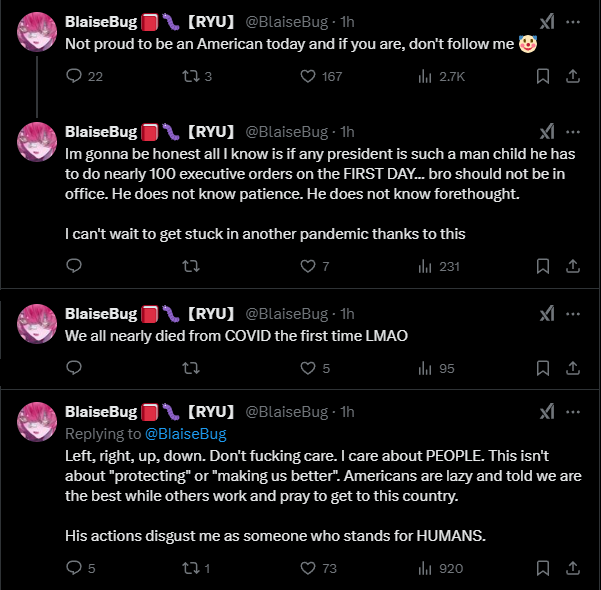View analytics showing 2.7K views

[424, 76]
